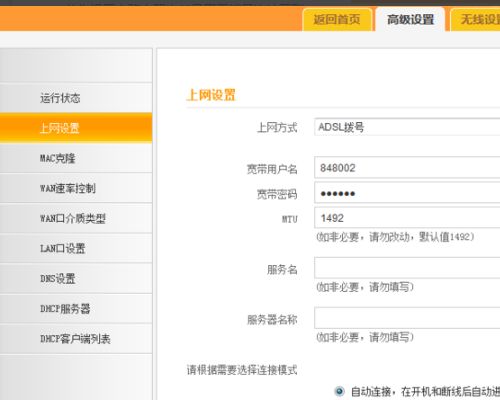Open LAN口设置 in the sidebar
The width and height of the screenshot is (500, 400).
pyautogui.click(x=76, y=249)
